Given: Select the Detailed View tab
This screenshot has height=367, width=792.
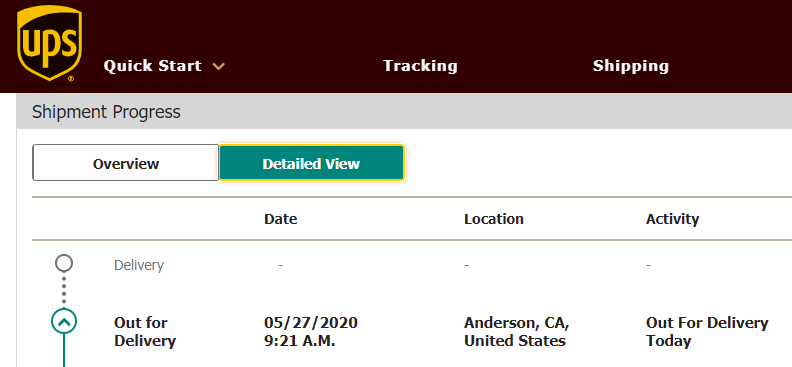Looking at the screenshot, I should (312, 163).
